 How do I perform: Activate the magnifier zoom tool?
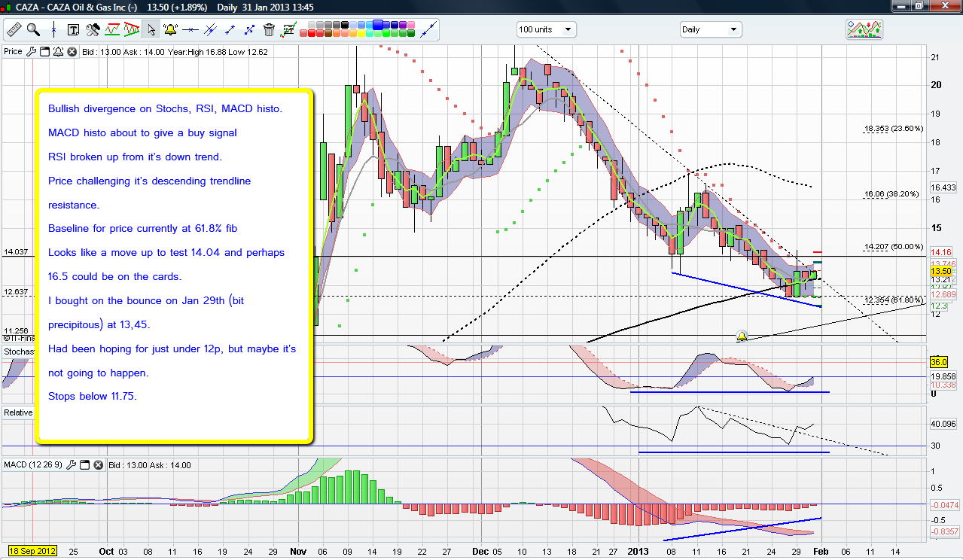(x=33, y=30)
